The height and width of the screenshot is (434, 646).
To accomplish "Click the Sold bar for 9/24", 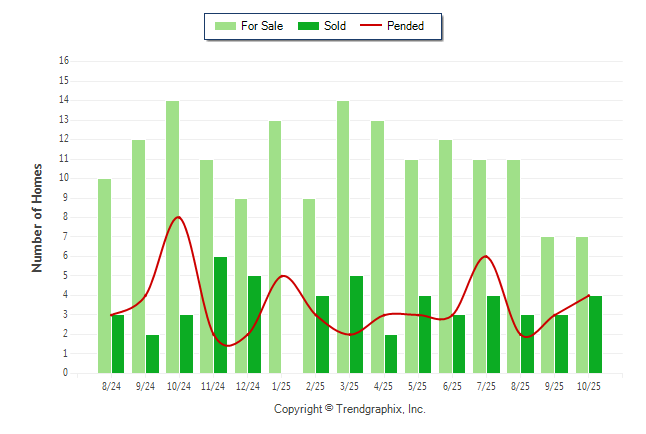I will coord(152,354).
